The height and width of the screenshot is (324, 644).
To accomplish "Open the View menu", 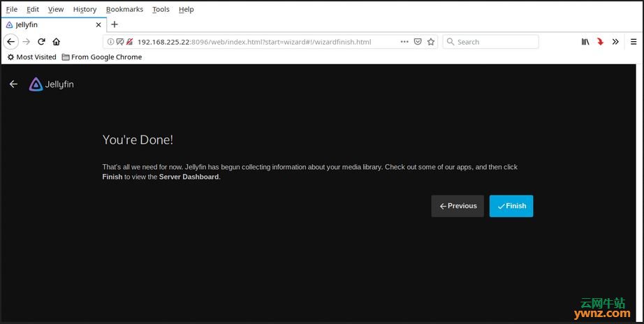I will coord(56,9).
